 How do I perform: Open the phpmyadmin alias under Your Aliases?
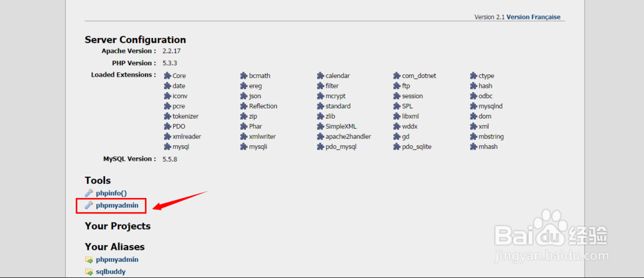117,259
